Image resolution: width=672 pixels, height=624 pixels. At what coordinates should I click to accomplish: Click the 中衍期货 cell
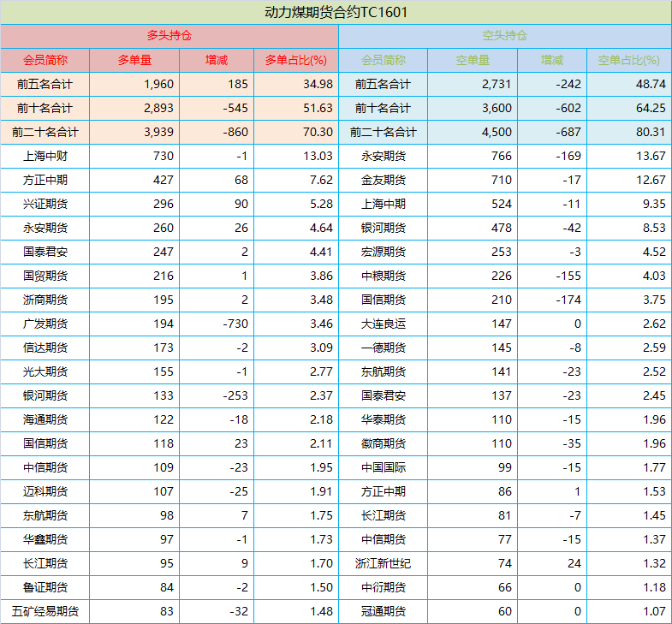pos(384,587)
